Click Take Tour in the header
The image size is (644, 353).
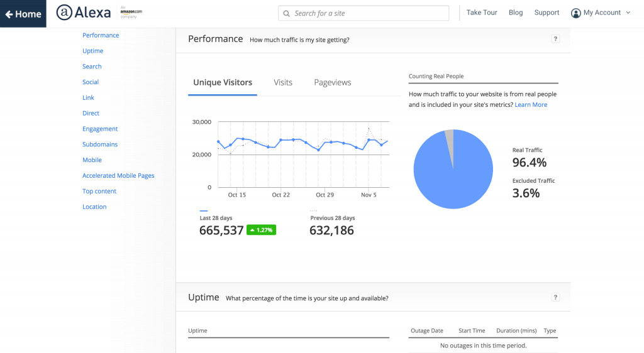point(482,13)
